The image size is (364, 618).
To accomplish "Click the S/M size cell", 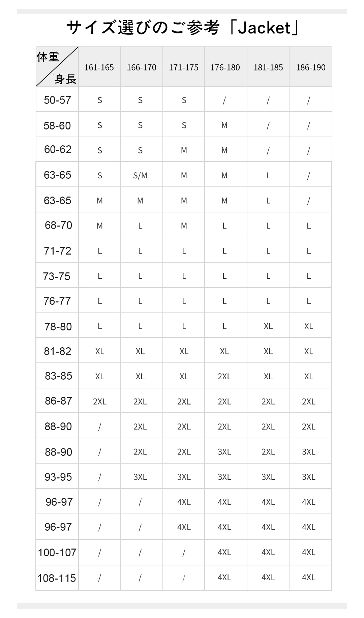I will click(x=140, y=175).
